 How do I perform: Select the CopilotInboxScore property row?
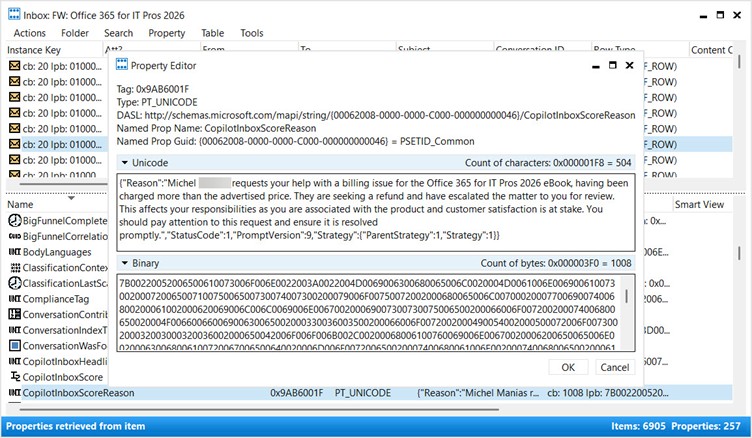(63, 377)
